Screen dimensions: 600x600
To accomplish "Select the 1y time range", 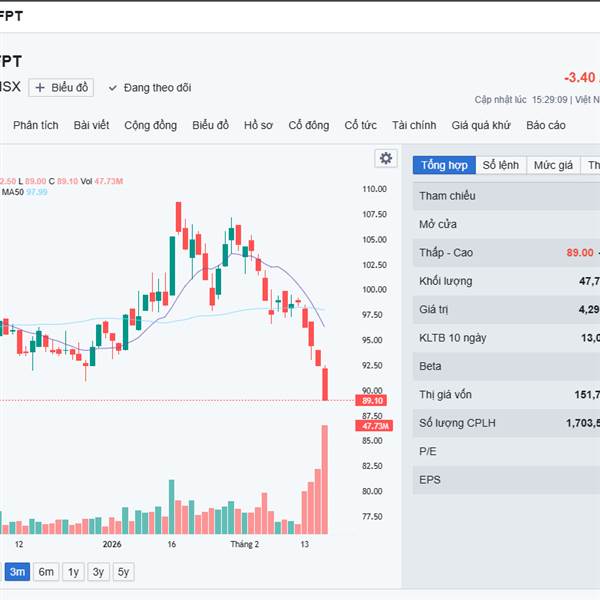I will [x=73, y=572].
